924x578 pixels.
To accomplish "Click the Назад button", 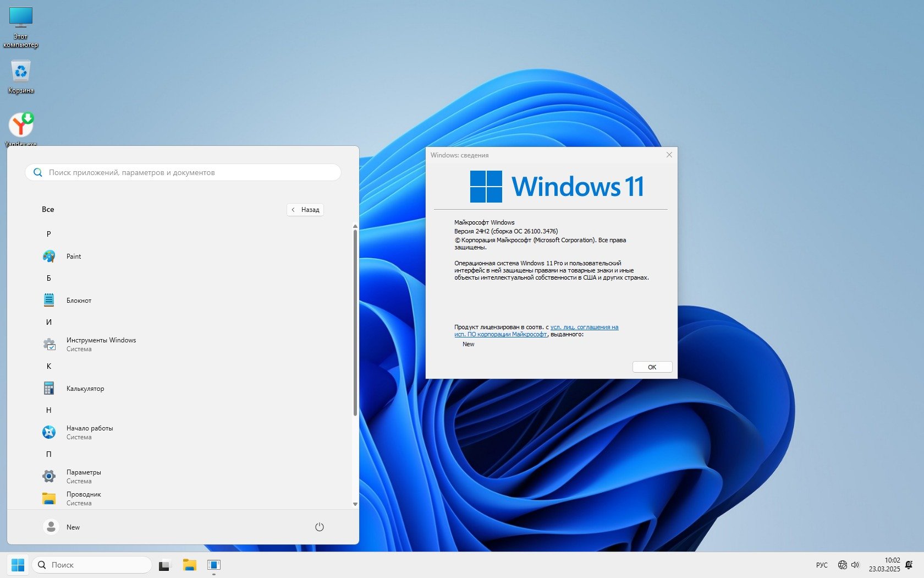I will (305, 210).
